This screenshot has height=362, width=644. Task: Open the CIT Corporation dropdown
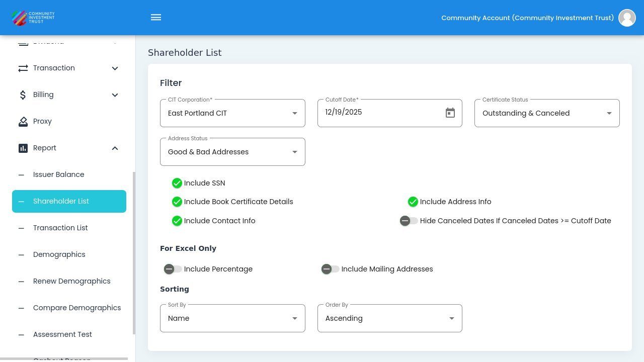(x=232, y=113)
